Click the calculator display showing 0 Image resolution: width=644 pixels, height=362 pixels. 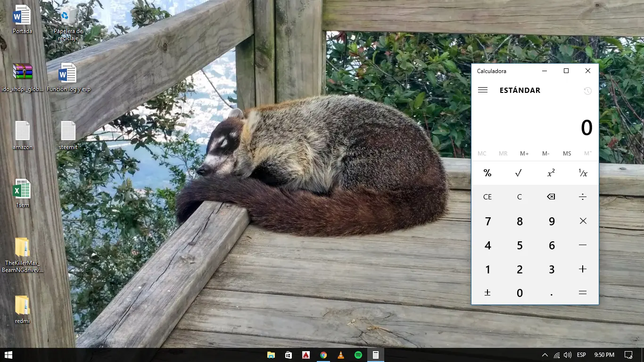pos(586,128)
